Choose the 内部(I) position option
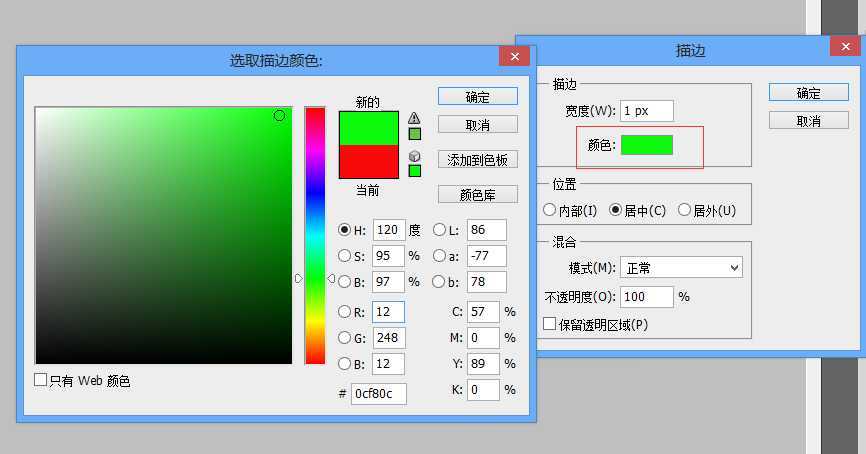This screenshot has height=454, width=866. tap(550, 211)
